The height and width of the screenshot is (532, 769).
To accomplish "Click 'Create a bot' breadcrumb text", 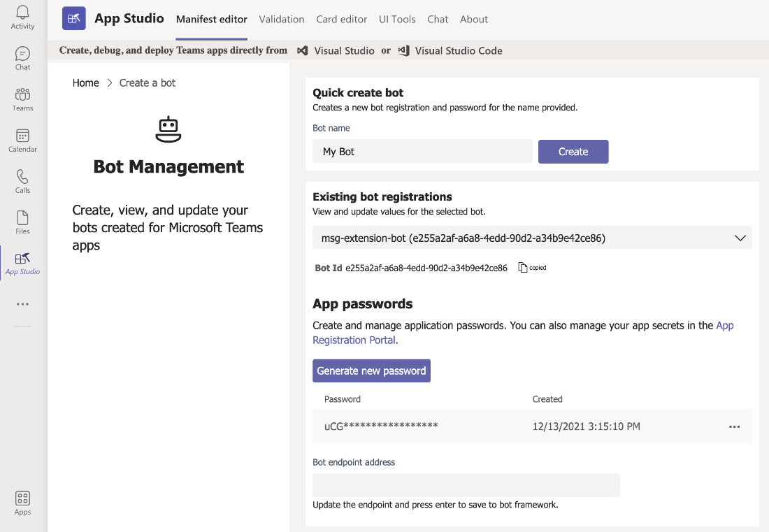I will [147, 83].
